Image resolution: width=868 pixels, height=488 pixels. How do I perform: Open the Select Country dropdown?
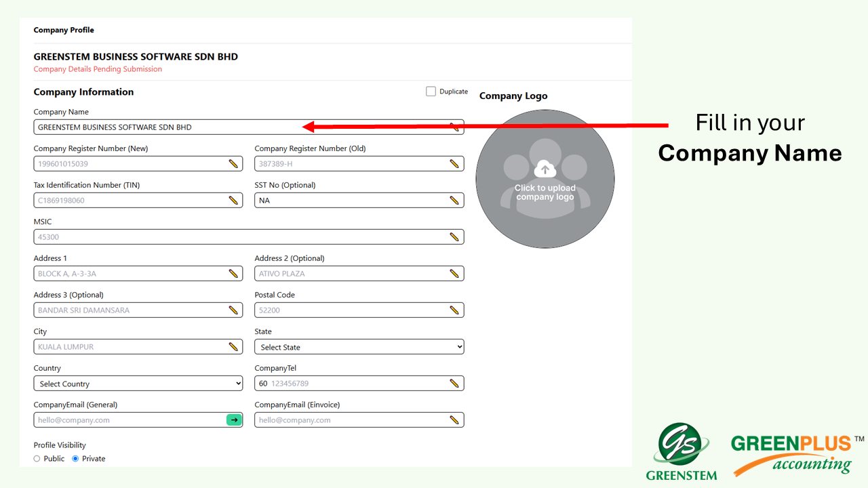click(x=138, y=383)
